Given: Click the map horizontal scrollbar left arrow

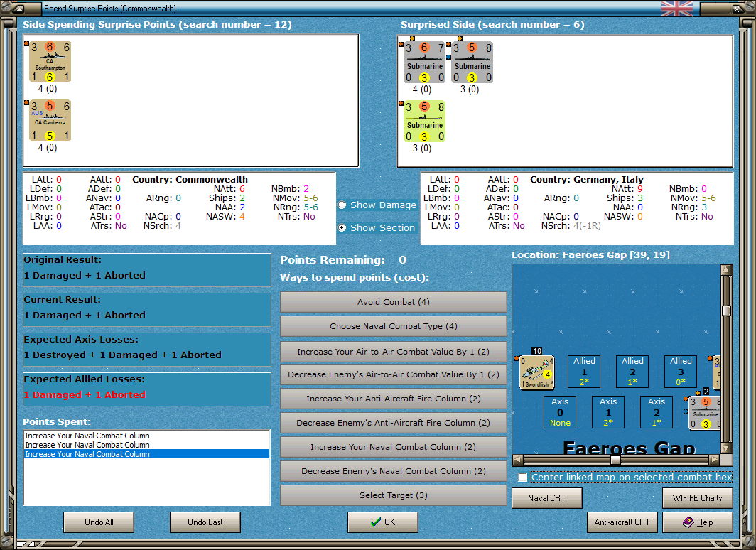Looking at the screenshot, I should (517, 459).
